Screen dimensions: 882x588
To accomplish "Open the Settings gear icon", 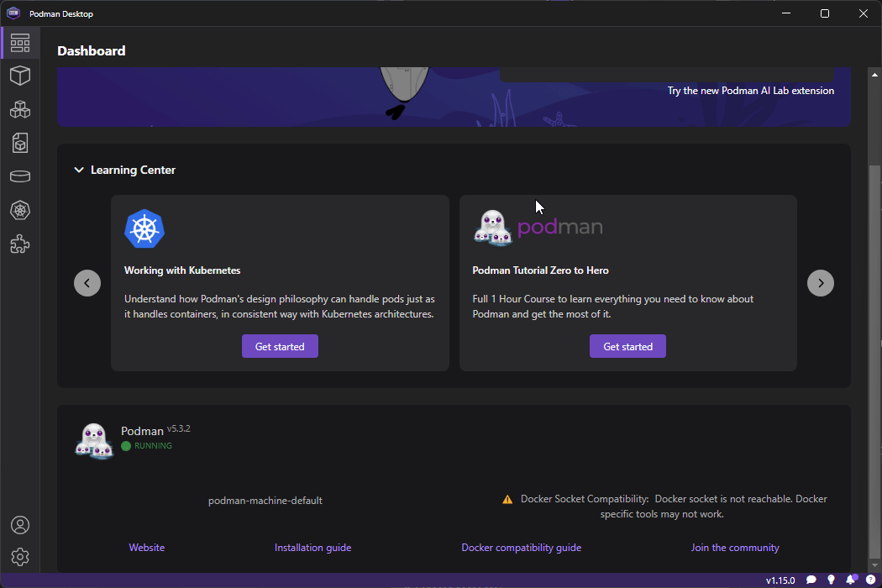I will (20, 557).
